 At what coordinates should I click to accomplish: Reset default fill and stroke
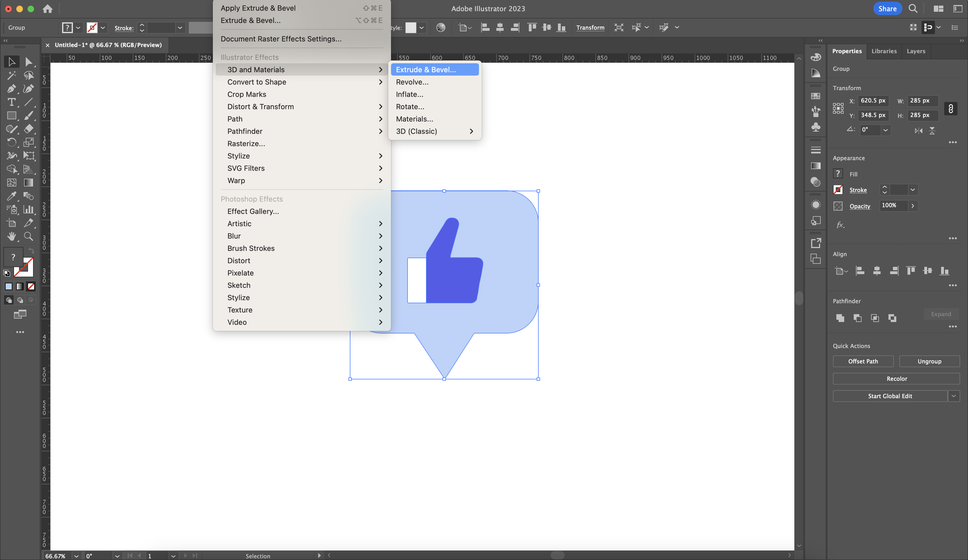click(6, 273)
